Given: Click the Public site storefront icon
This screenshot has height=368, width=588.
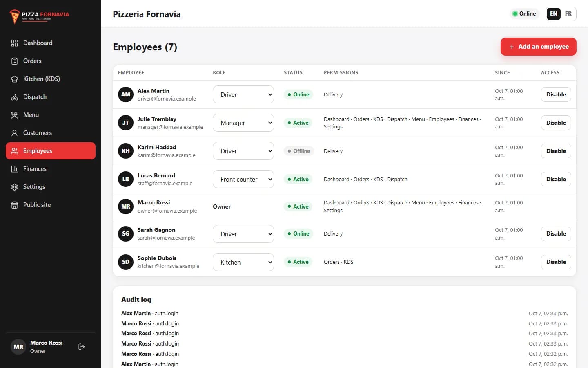Looking at the screenshot, I should tap(14, 205).
